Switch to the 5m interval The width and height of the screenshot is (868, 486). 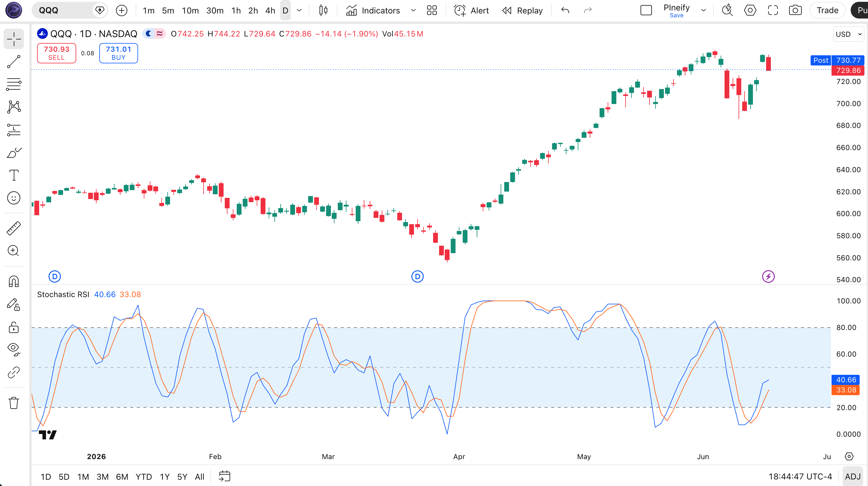[168, 10]
